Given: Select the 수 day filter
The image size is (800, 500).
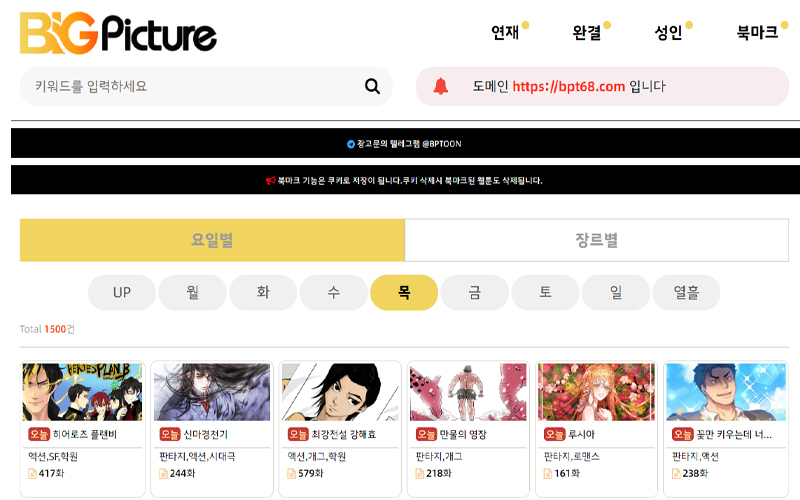Looking at the screenshot, I should click(334, 292).
